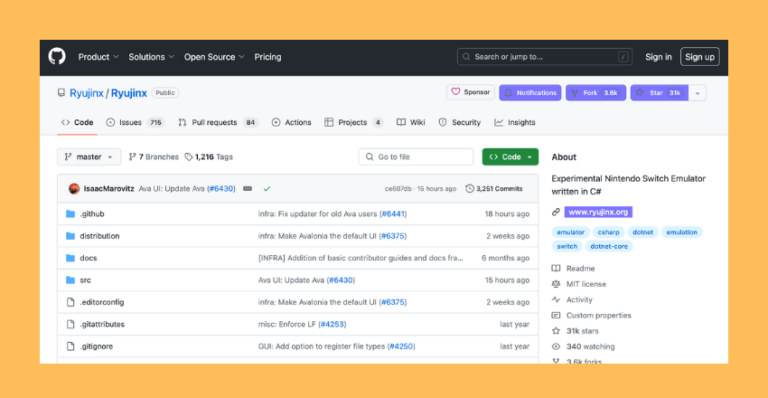The width and height of the screenshot is (768, 398).
Task: Open pull request #6441 link
Action: pos(393,214)
